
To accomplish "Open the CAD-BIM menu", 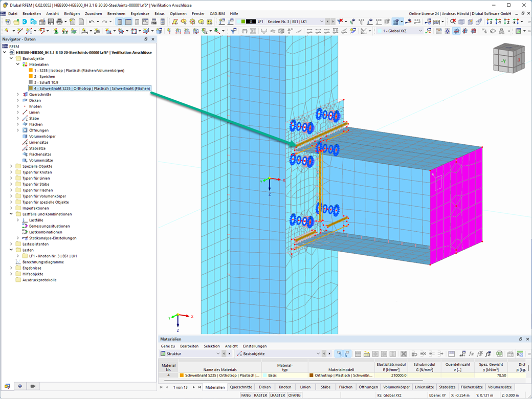I will click(217, 14).
